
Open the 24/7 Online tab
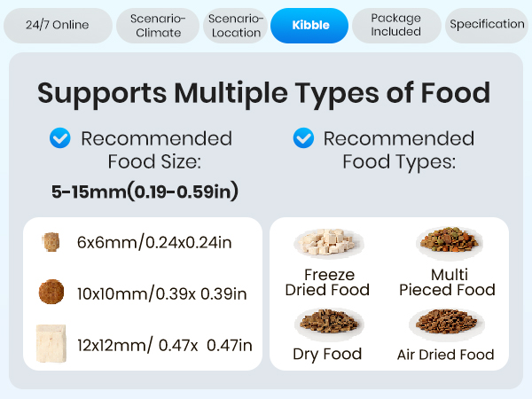pyautogui.click(x=58, y=25)
